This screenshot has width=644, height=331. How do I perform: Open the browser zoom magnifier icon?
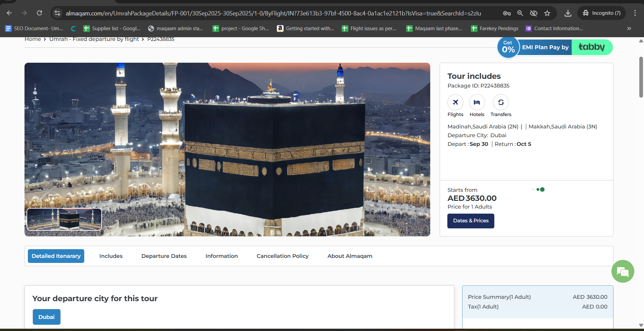[x=520, y=13]
